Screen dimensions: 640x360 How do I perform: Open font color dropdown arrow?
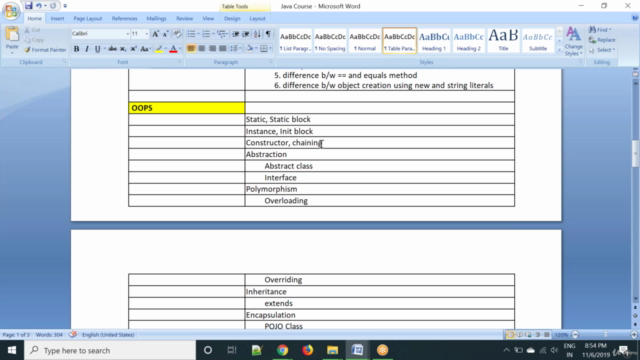180,49
